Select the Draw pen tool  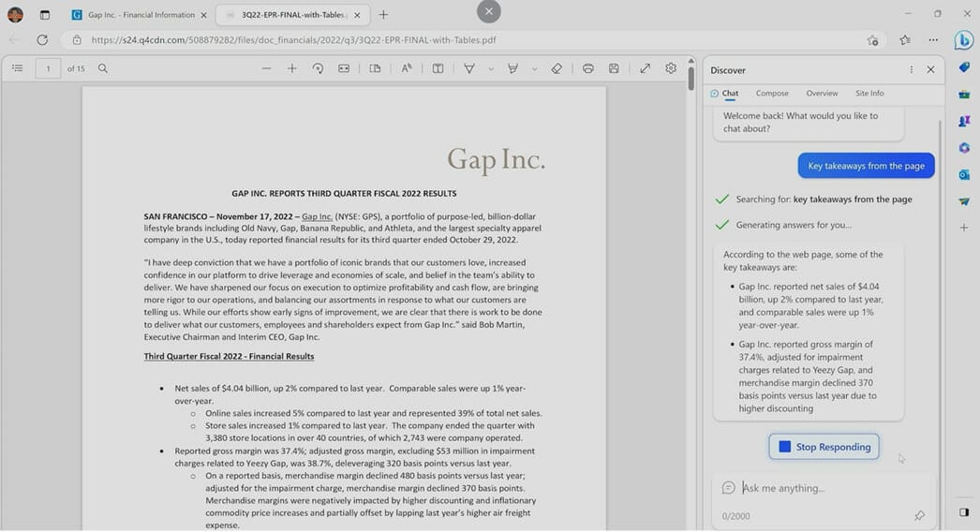pos(468,68)
